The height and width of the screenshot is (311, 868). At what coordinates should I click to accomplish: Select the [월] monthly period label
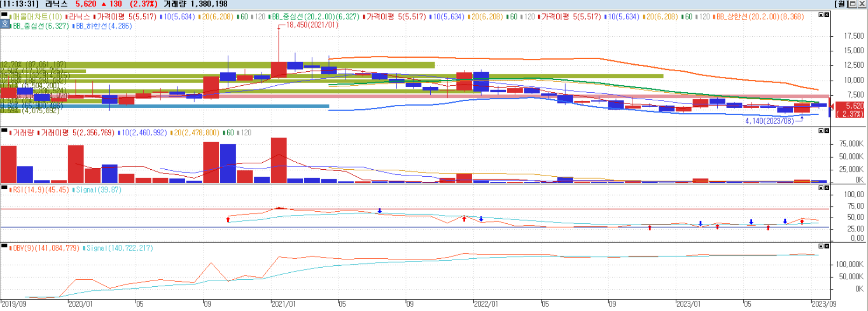[x=841, y=4]
